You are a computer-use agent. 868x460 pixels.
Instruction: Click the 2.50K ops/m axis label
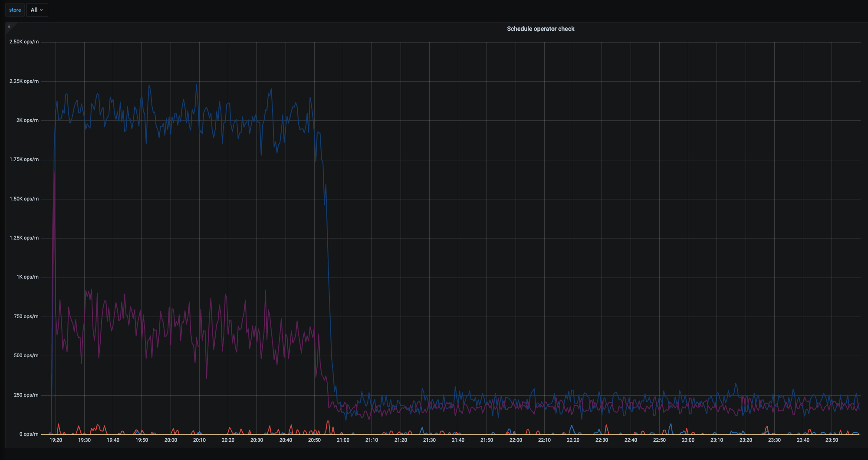24,42
